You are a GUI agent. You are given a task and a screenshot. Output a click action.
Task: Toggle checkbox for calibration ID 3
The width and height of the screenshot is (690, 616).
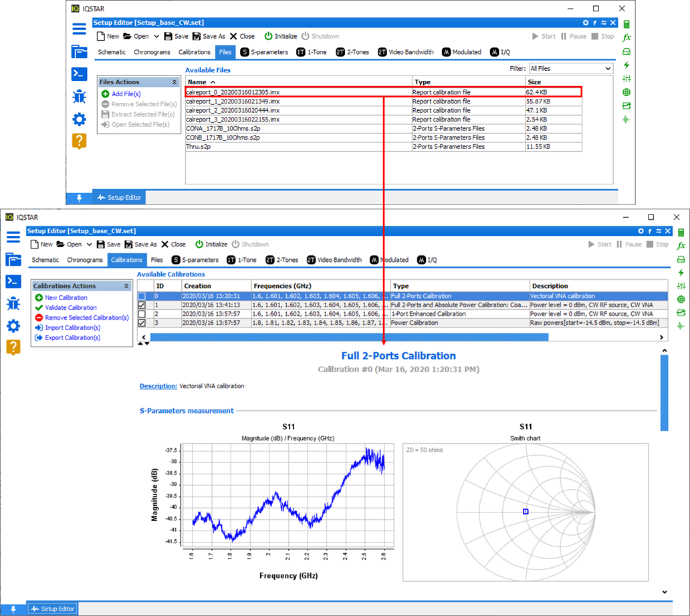pyautogui.click(x=142, y=323)
